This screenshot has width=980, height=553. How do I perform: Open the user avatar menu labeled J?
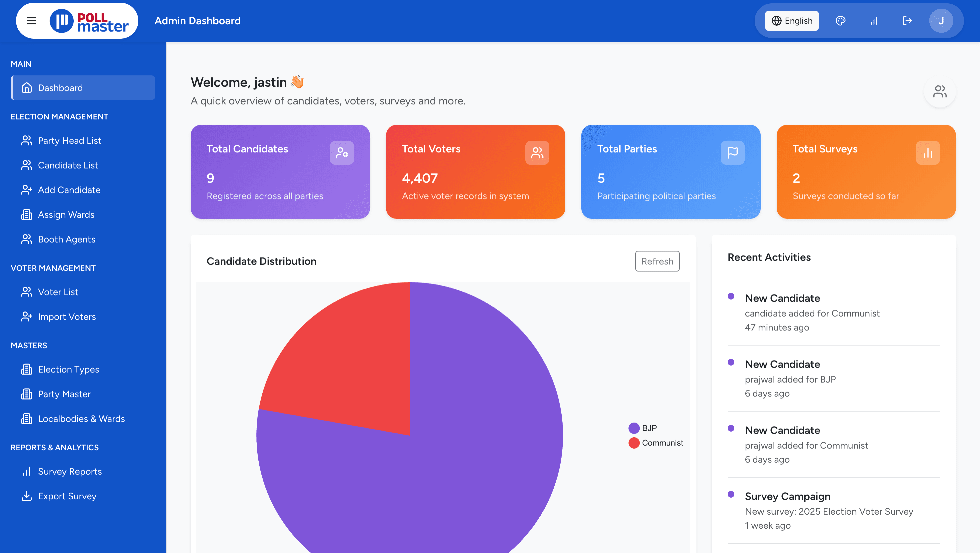[941, 21]
